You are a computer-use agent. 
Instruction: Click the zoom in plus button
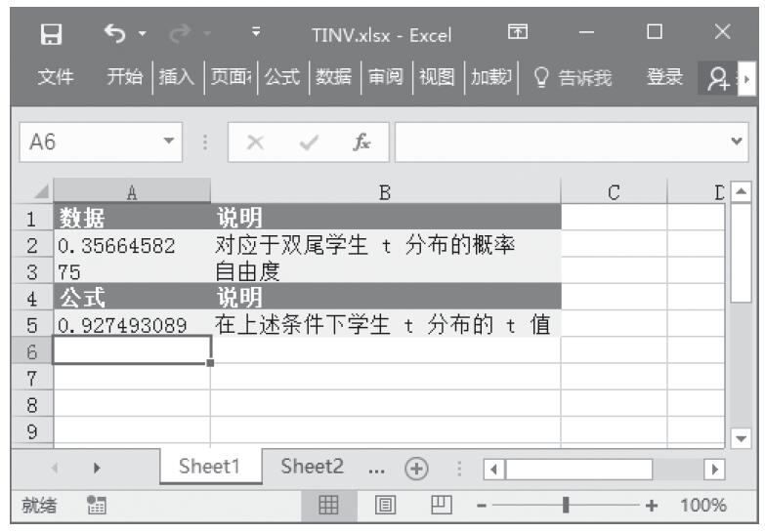(653, 506)
